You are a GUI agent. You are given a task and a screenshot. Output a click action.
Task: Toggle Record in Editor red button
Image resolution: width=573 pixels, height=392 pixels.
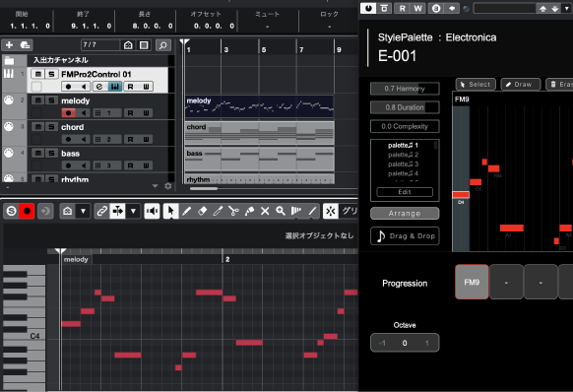click(x=27, y=211)
